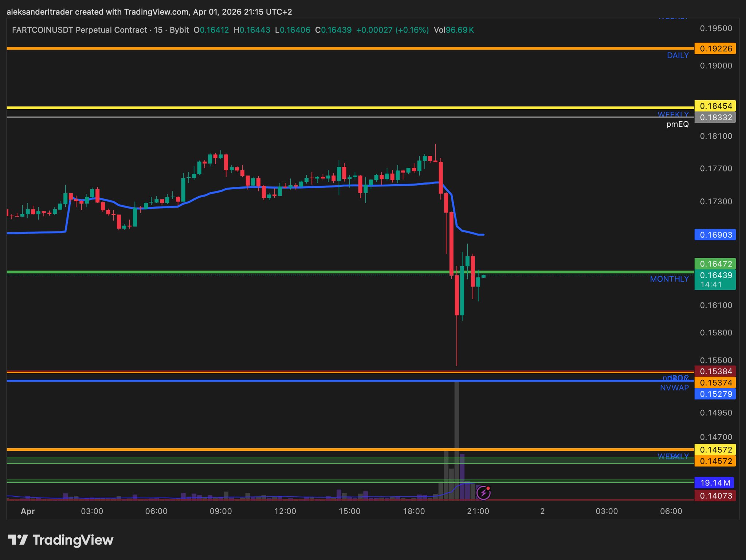Screen dimensions: 746x560
Task: Click the red 0.15384 price label
Action: [x=715, y=371]
